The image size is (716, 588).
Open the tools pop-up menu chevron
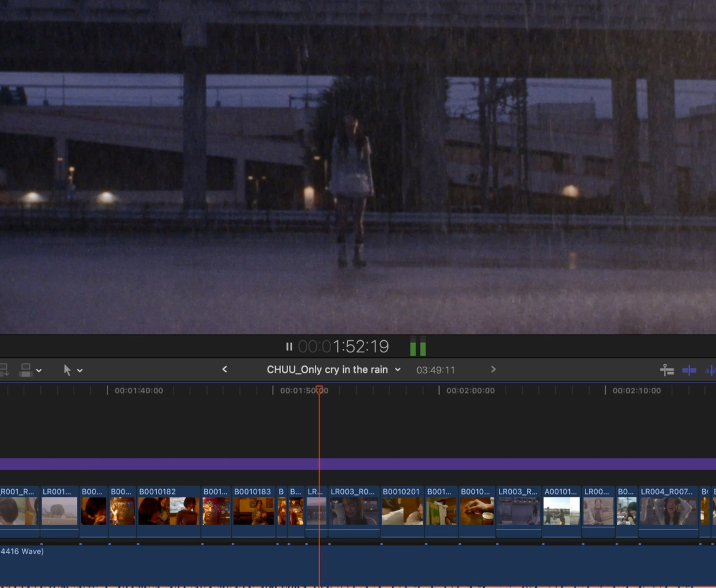pyautogui.click(x=80, y=371)
